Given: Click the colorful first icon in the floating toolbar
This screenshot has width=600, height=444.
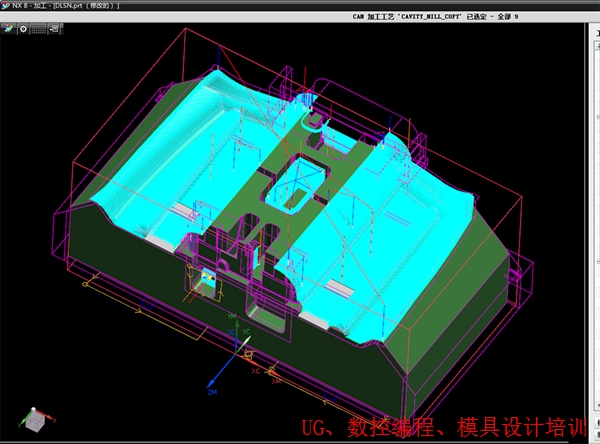Looking at the screenshot, I should tap(9, 28).
